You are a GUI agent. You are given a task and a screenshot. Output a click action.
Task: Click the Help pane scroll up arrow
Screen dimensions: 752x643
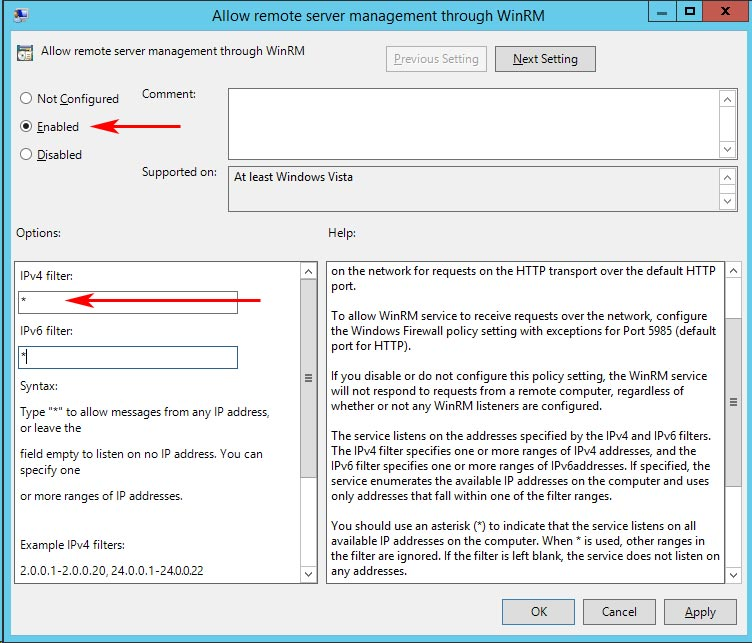(732, 271)
